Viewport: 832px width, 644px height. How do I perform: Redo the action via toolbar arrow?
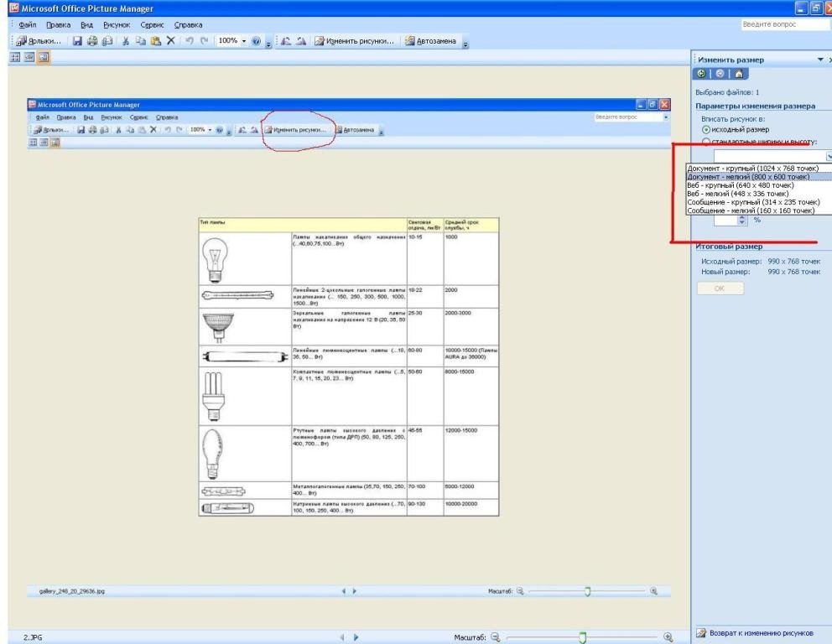coord(205,41)
